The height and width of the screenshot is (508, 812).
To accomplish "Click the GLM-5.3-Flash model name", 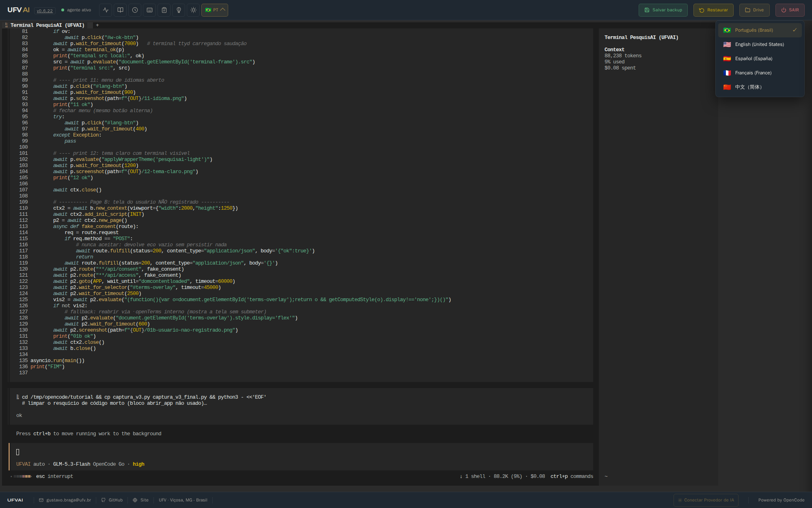I will 71,464.
